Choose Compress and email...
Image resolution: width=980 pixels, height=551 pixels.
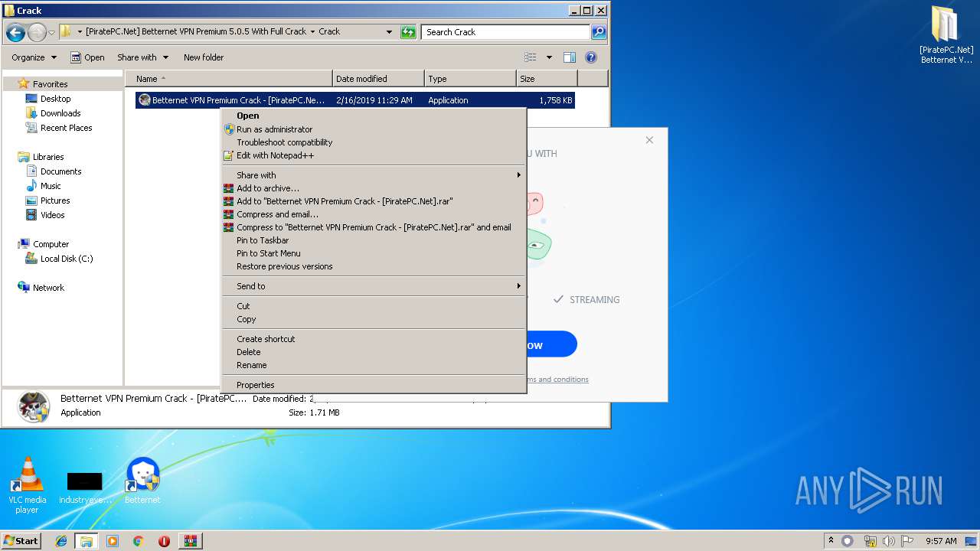coord(374,214)
